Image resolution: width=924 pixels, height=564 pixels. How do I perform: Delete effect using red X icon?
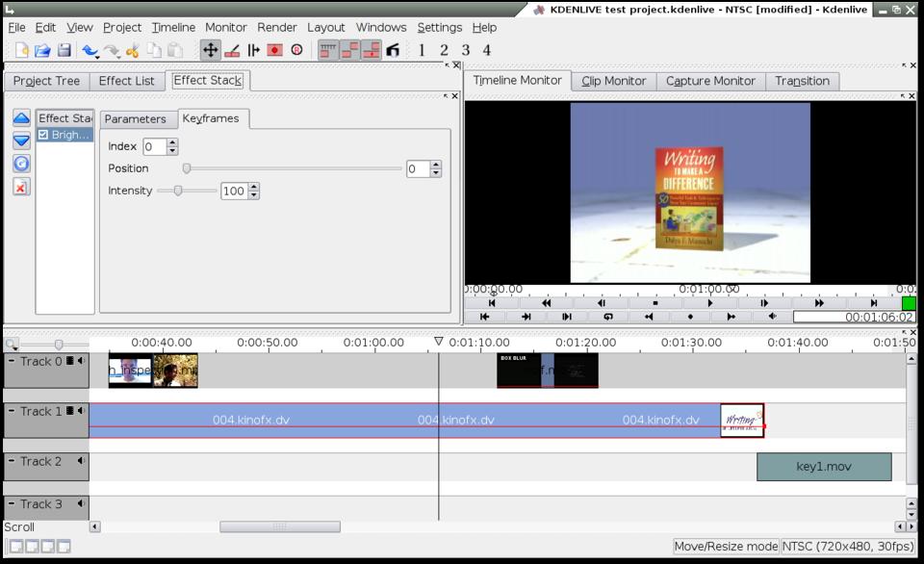tap(21, 187)
